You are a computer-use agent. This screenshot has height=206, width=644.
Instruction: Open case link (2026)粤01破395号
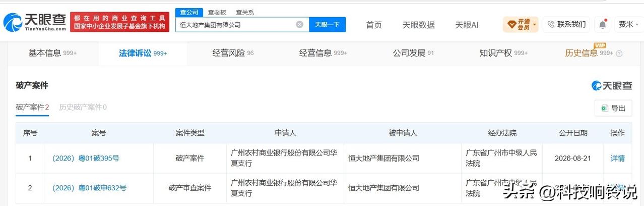pyautogui.click(x=86, y=158)
